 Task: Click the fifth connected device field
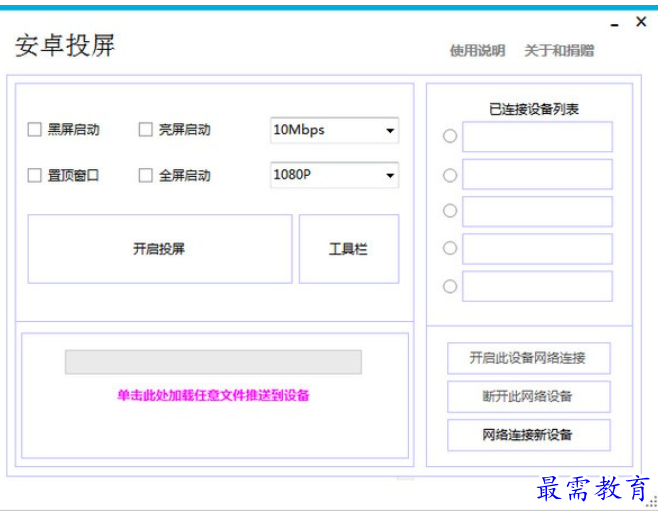[x=537, y=286]
